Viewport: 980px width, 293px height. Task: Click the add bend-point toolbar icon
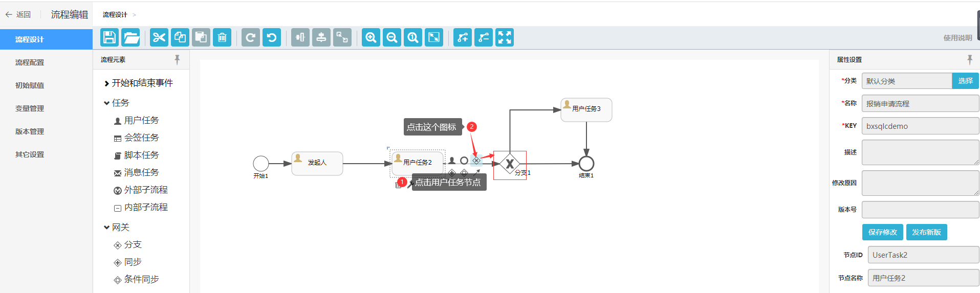point(463,37)
